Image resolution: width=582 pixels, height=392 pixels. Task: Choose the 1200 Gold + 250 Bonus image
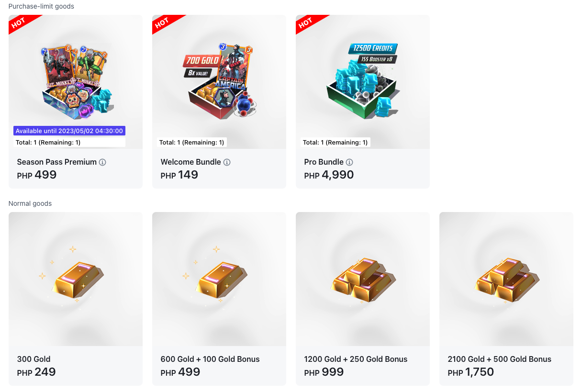coord(363,279)
